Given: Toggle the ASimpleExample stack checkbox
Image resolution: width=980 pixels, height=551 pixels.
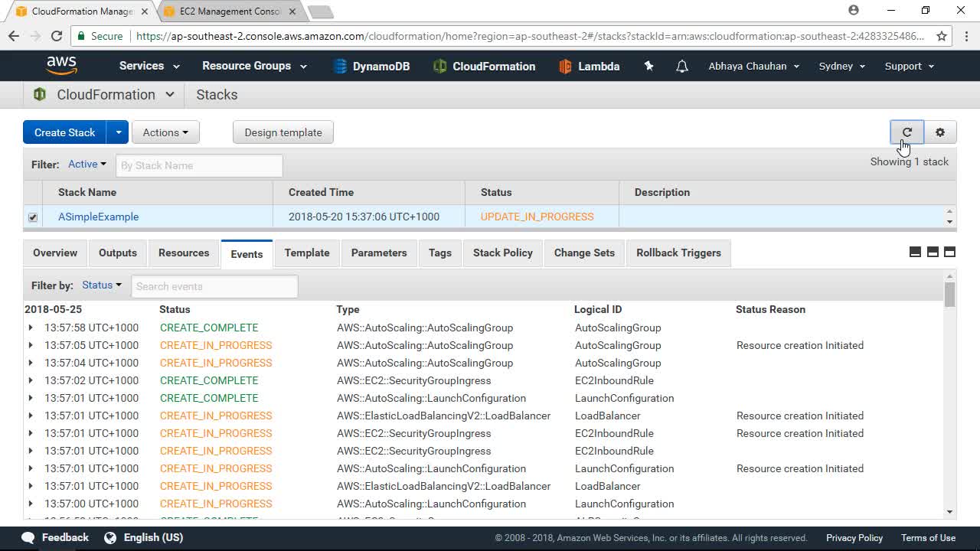Looking at the screenshot, I should coord(33,217).
